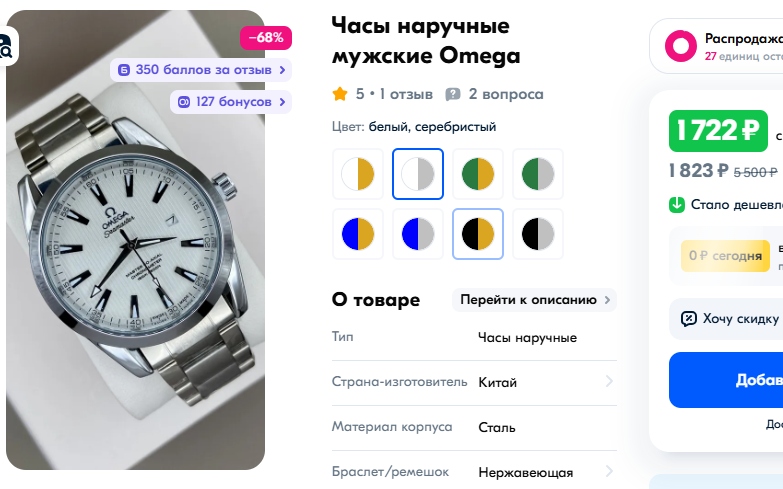Viewport: 783px width, 489px height.
Task: Pick the black and gold color variant
Action: pos(478,234)
